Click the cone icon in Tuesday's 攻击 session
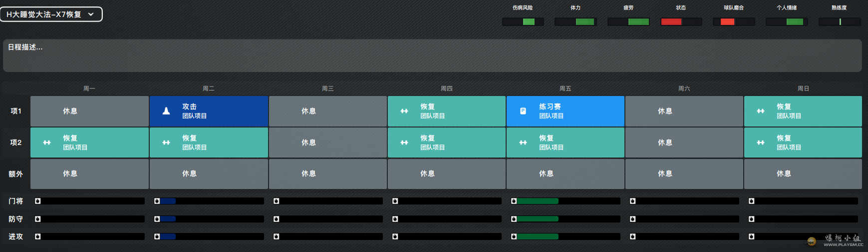 pyautogui.click(x=166, y=111)
